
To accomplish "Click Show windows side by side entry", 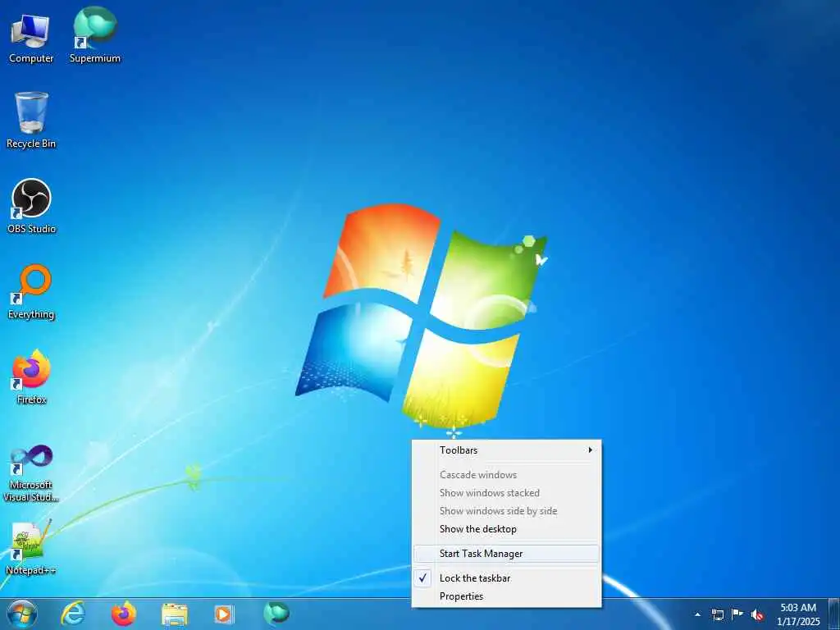I will 506,511.
